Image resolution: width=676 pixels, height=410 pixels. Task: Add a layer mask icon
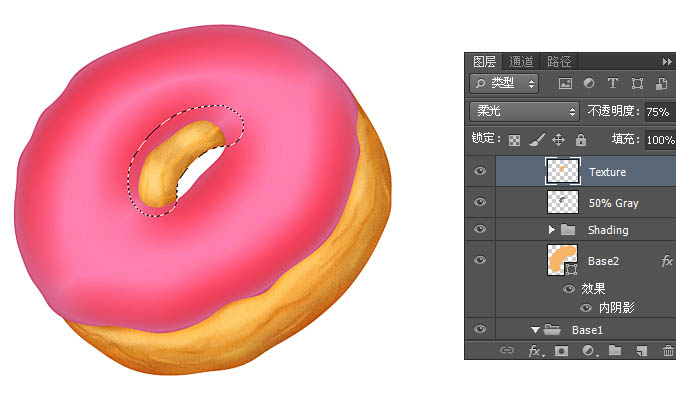pos(561,351)
